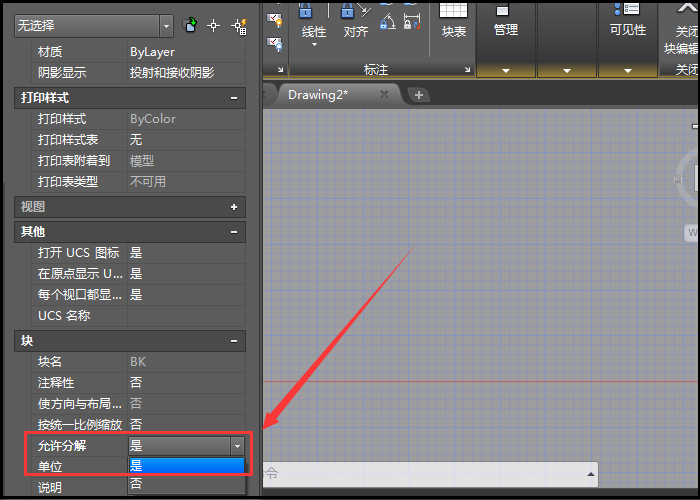Click the 每个视口都显示 row value
700x500 pixels.
click(187, 295)
